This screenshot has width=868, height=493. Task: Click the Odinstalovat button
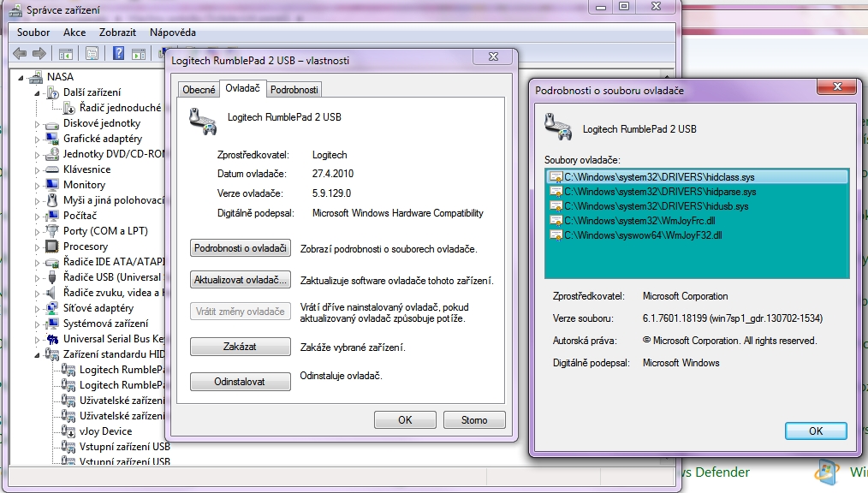click(x=241, y=382)
